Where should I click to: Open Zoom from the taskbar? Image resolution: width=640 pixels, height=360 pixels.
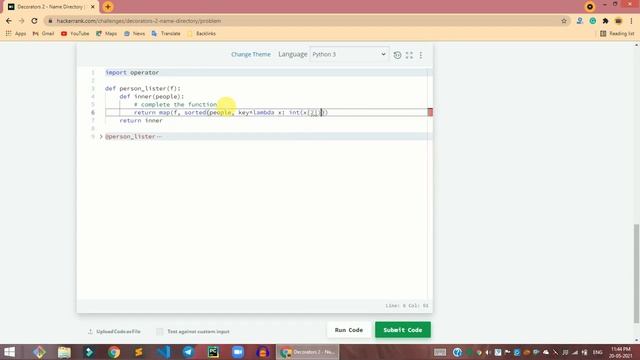(x=238, y=352)
